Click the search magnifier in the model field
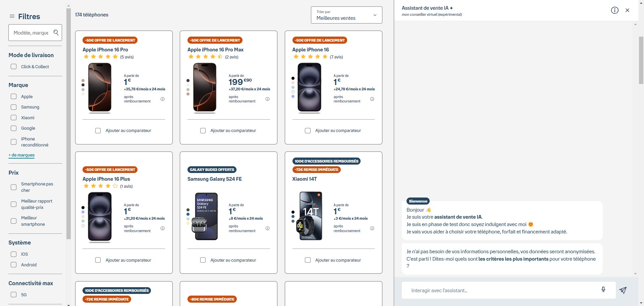This screenshot has width=644, height=306. (56, 33)
